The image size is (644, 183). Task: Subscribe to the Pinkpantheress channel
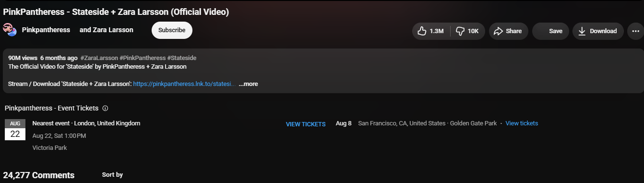172,30
